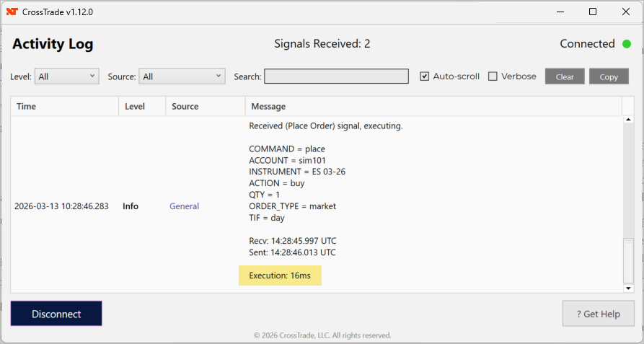Click the Copy button
The width and height of the screenshot is (644, 344).
pyautogui.click(x=609, y=76)
